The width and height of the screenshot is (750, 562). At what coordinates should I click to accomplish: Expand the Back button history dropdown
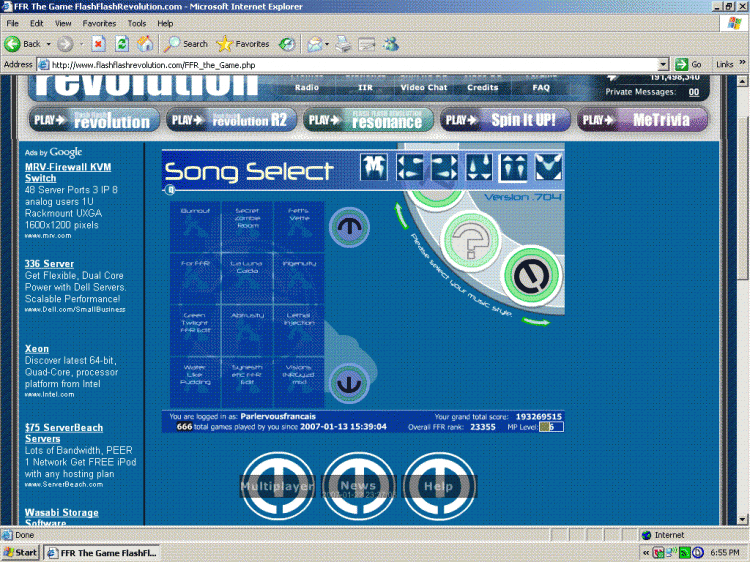tap(48, 44)
